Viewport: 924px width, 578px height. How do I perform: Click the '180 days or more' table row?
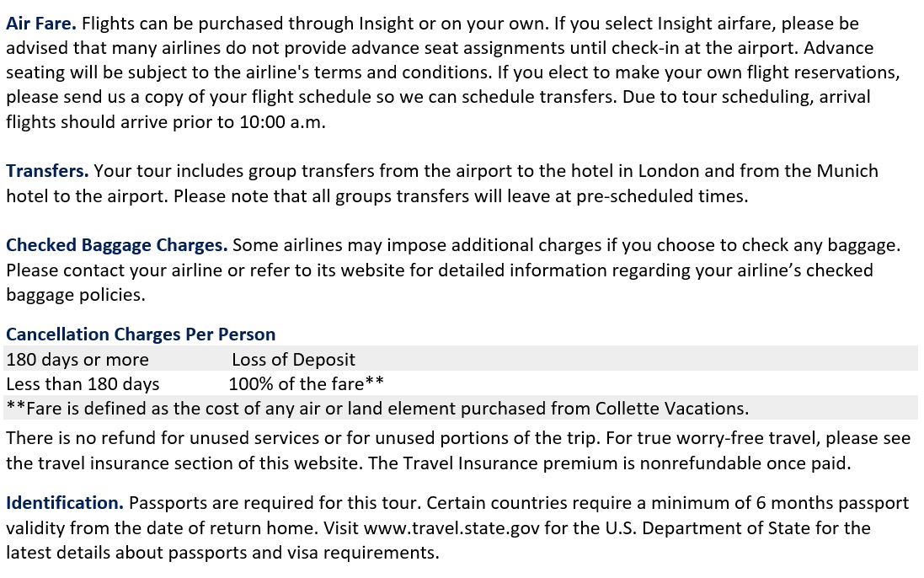click(461, 359)
